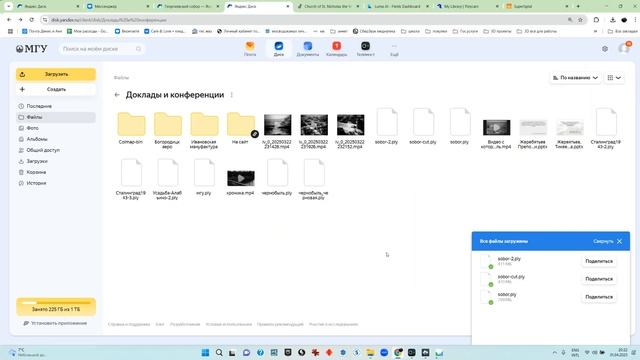Open taskbar Search icon
The image size is (640, 360).
[x=219, y=353]
